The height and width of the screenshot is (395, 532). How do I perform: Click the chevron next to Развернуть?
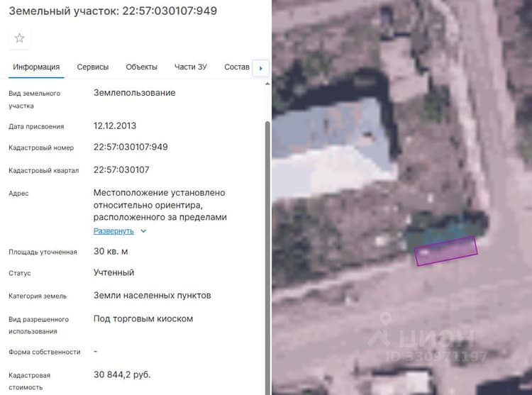(x=143, y=231)
